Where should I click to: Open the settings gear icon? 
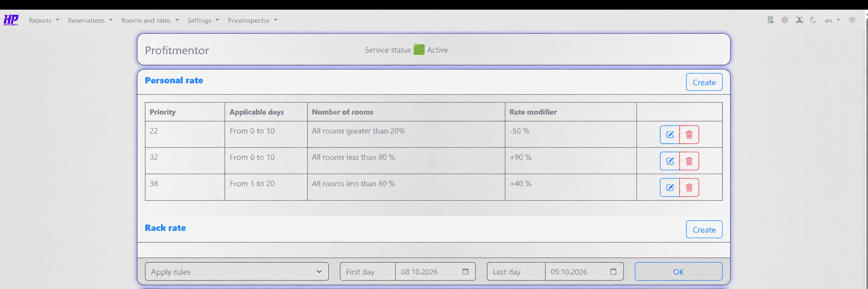coord(785,20)
